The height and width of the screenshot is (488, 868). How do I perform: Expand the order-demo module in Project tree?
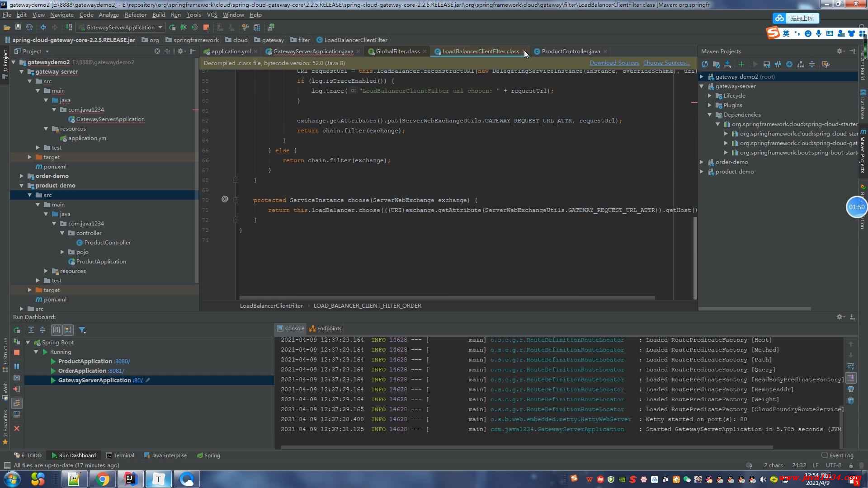coord(22,176)
